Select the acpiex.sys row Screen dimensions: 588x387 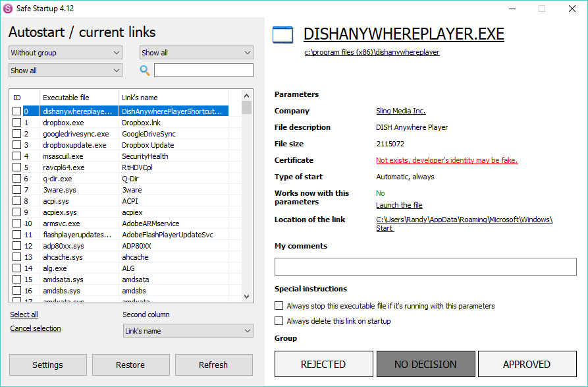pyautogui.click(x=126, y=212)
